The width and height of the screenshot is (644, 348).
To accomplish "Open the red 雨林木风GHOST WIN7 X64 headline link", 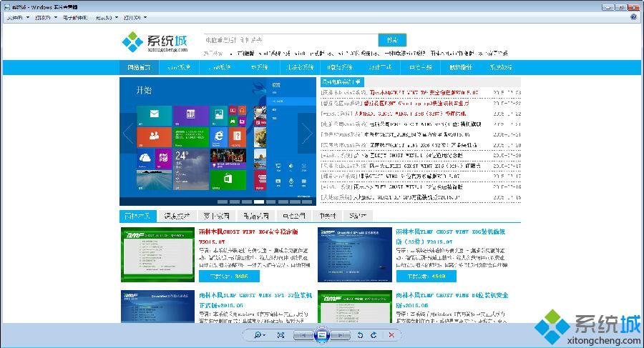I will (x=248, y=237).
